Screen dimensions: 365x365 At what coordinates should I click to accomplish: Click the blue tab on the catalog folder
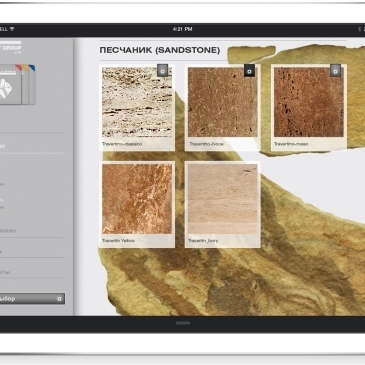(32, 68)
